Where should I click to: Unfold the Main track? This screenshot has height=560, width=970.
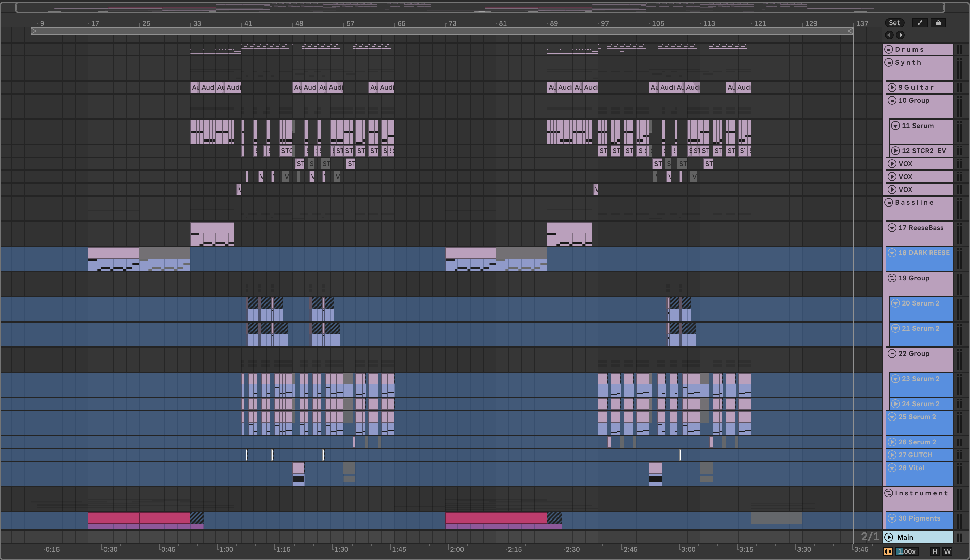(889, 537)
